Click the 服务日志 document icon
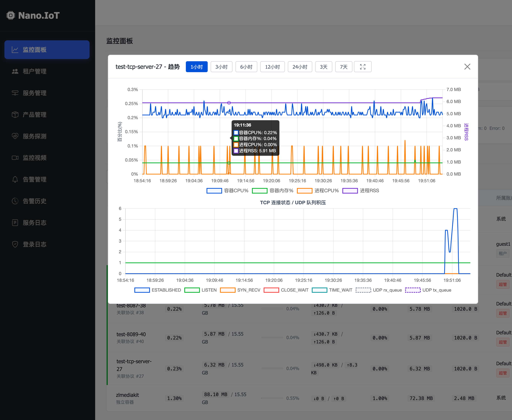Image resolution: width=512 pixels, height=420 pixels. [15, 223]
